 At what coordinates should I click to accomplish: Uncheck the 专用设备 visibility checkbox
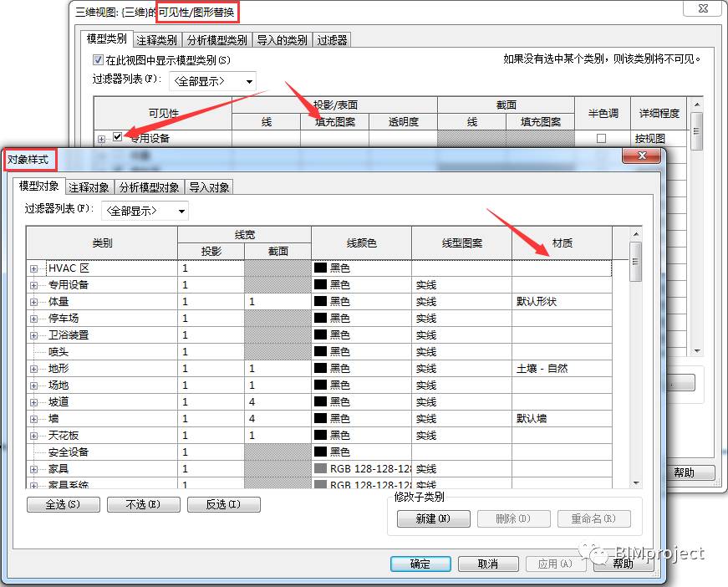click(x=118, y=137)
